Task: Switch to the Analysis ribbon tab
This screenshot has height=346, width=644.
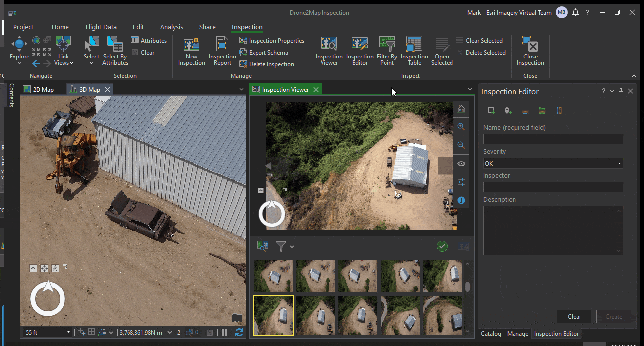Action: (172, 27)
